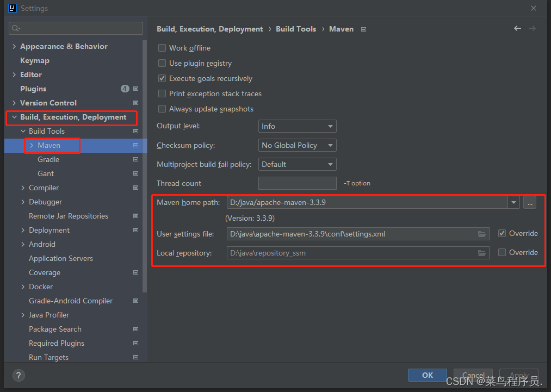Viewport: 551px width, 392px height.
Task: Expand the Appearance & Behavior node
Action: pyautogui.click(x=14, y=46)
